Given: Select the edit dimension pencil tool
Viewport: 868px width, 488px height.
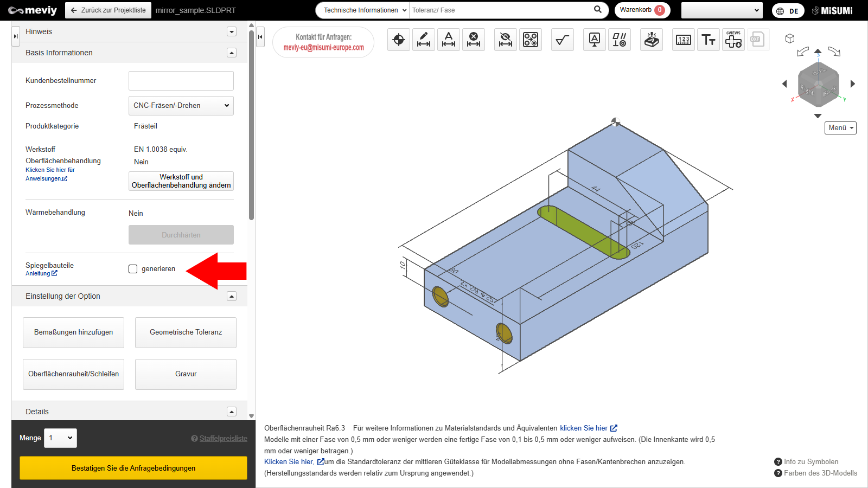Looking at the screenshot, I should pos(424,40).
